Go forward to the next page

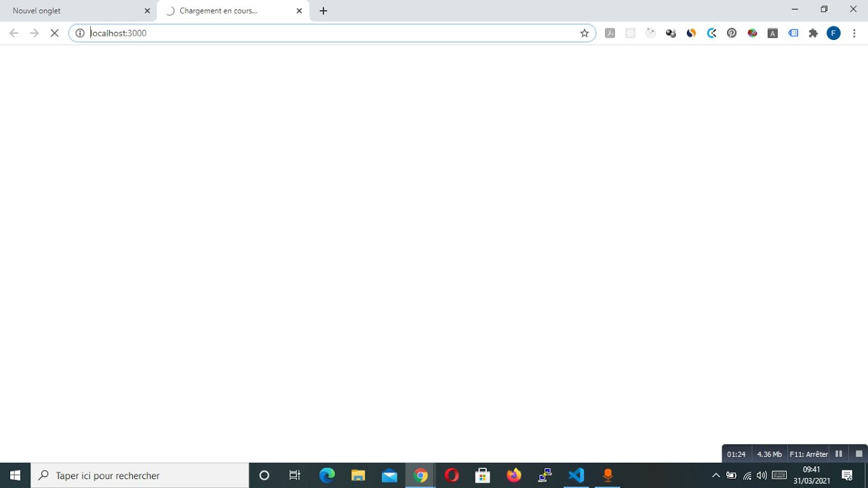coord(34,33)
